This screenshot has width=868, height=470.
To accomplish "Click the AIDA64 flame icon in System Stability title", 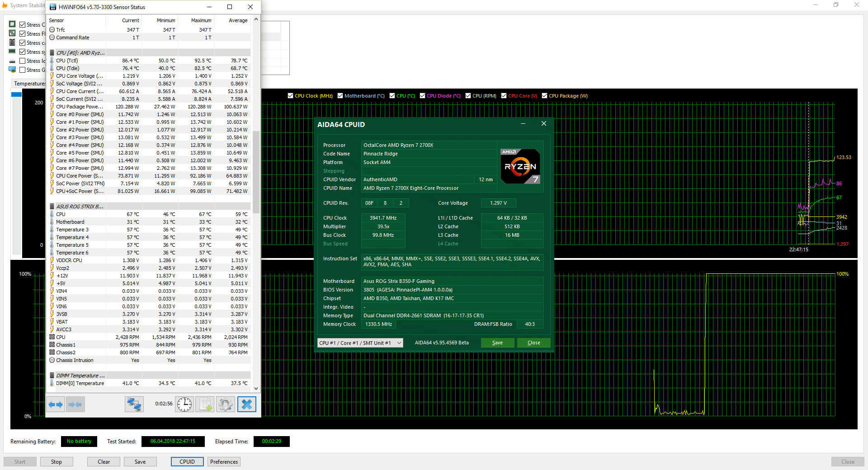I will tap(5, 5).
